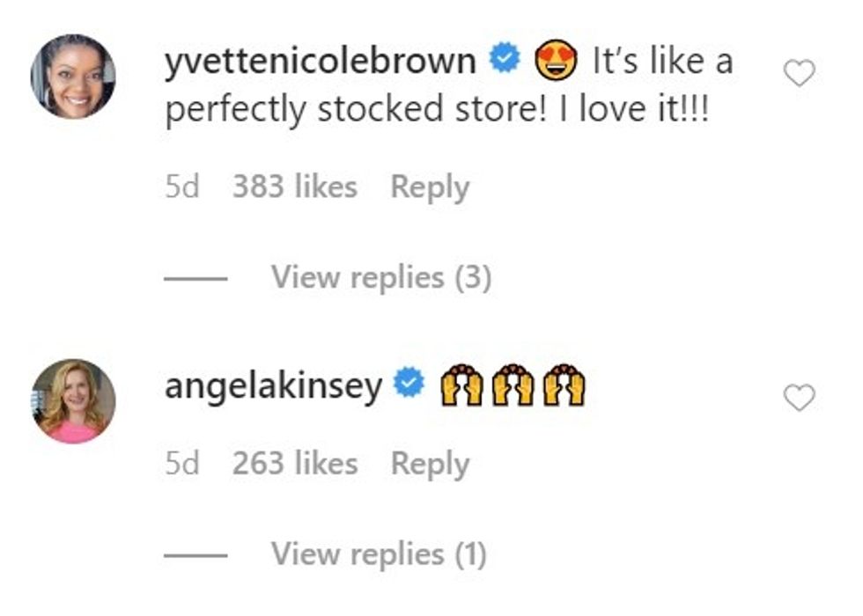
Task: Click yvettenicolebrown's blue verified badge
Action: point(505,62)
